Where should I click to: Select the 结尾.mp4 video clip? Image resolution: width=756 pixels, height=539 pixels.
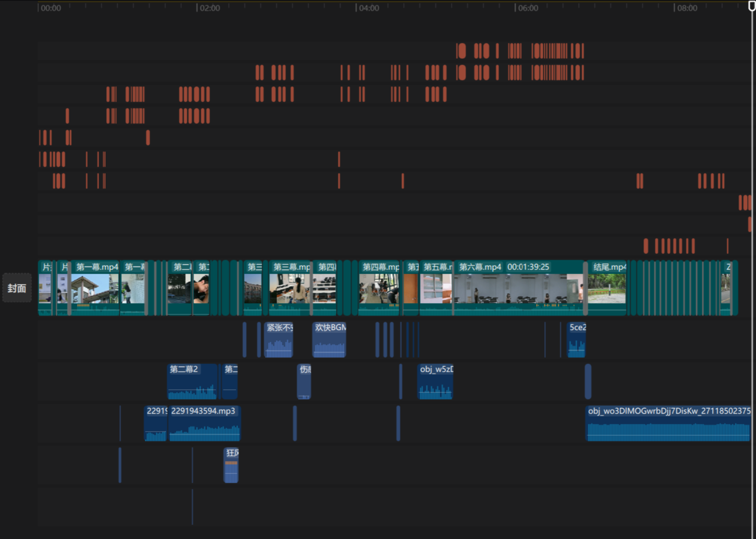(x=607, y=288)
